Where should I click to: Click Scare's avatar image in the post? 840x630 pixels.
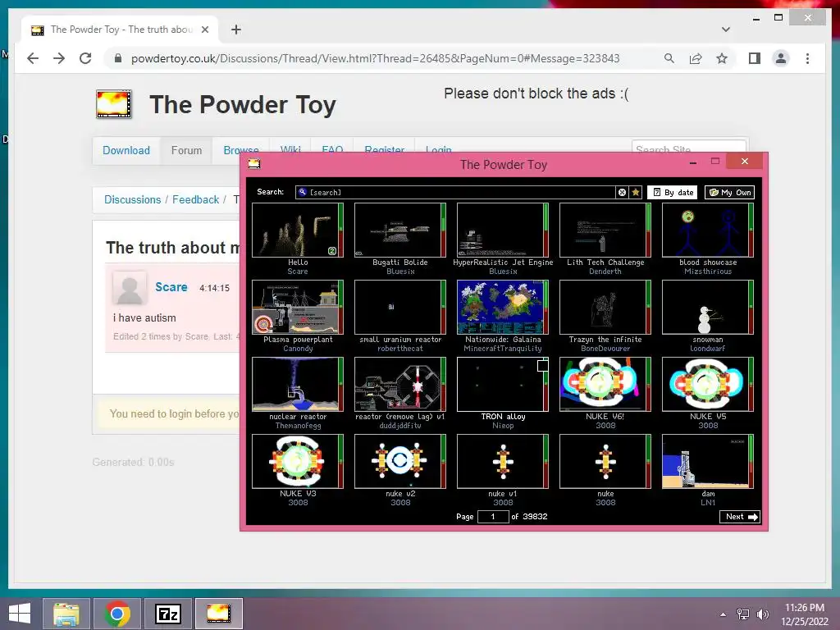click(x=130, y=288)
